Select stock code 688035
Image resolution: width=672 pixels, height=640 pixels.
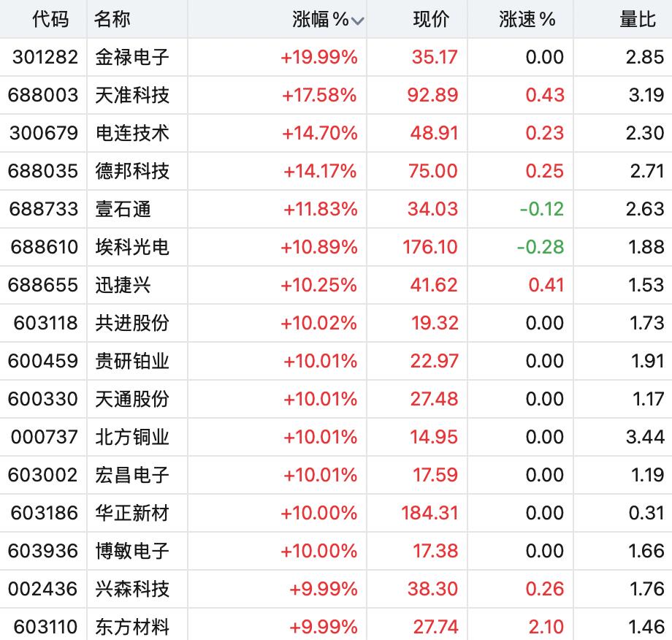point(43,171)
